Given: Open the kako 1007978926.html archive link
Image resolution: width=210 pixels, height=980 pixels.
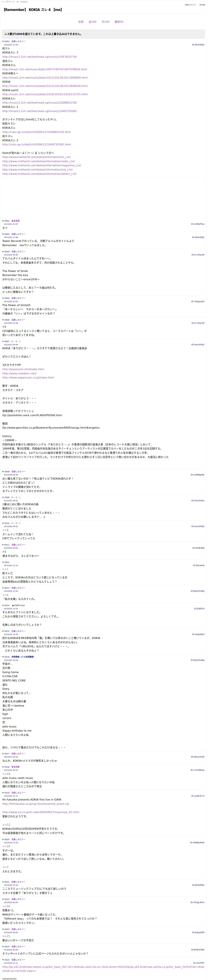Looking at the screenshot, I should point(45,69).
